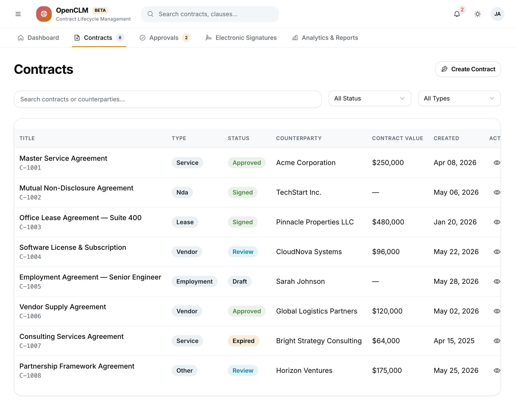Click the Create Contract button
The image size is (519, 420).
(x=468, y=69)
